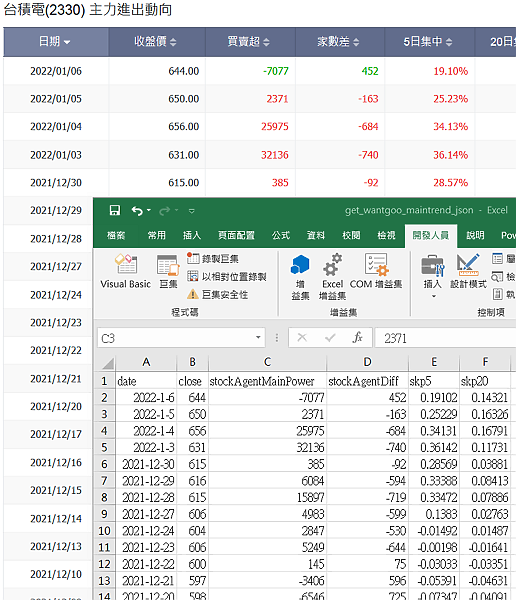Sort web table by 買賣超 column
The width and height of the screenshot is (516, 600).
point(249,41)
